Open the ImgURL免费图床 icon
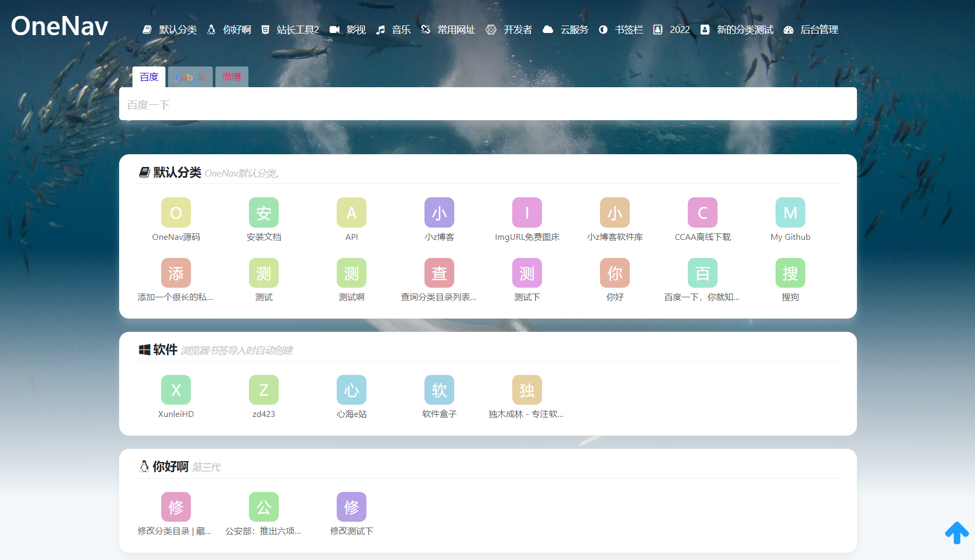The width and height of the screenshot is (975, 560). click(x=527, y=213)
